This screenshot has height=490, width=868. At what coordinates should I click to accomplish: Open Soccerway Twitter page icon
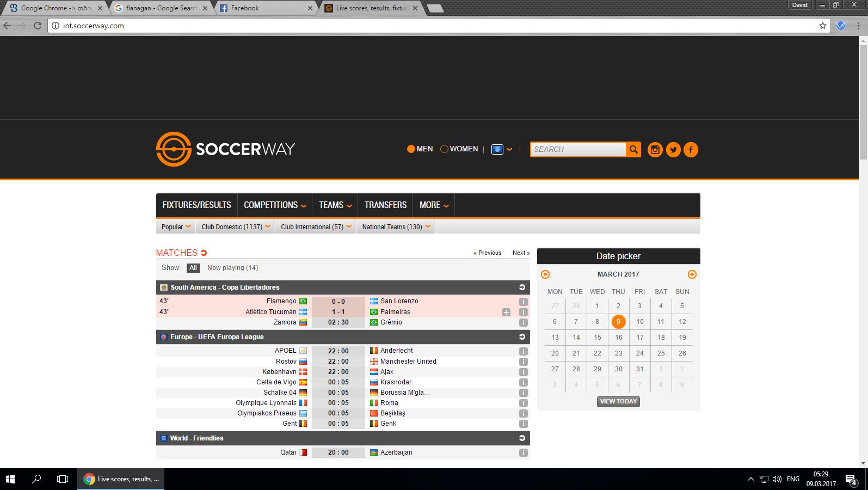tap(673, 149)
